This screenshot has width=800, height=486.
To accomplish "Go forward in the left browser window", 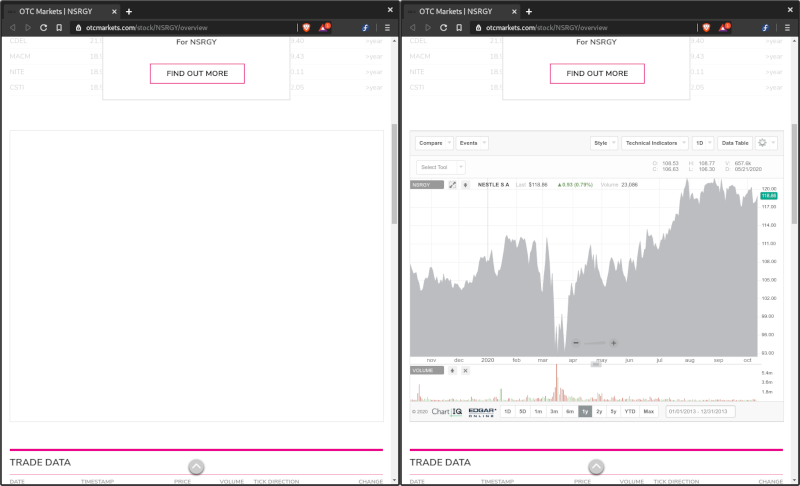I will click(28, 28).
